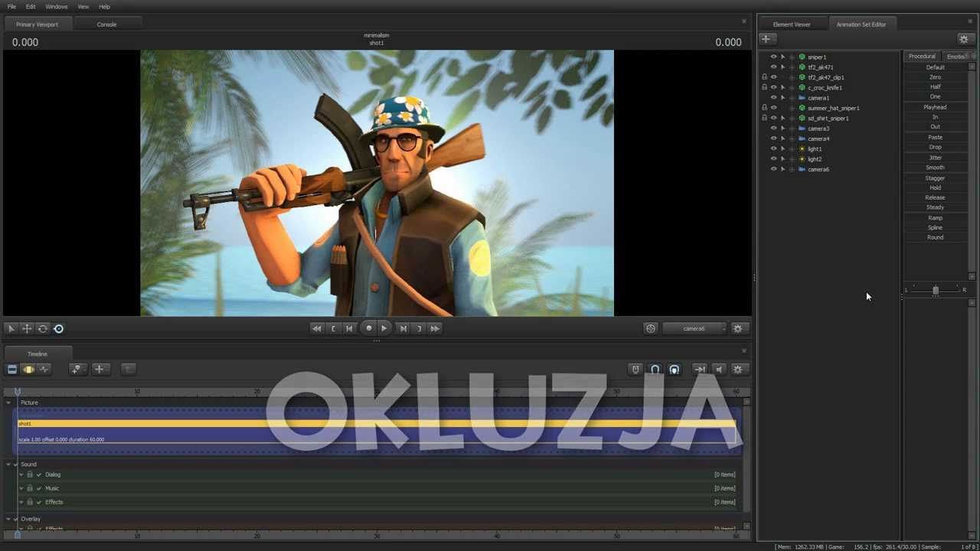Toggle the first snapping magnet icon
This screenshot has width=980, height=551.
655,370
